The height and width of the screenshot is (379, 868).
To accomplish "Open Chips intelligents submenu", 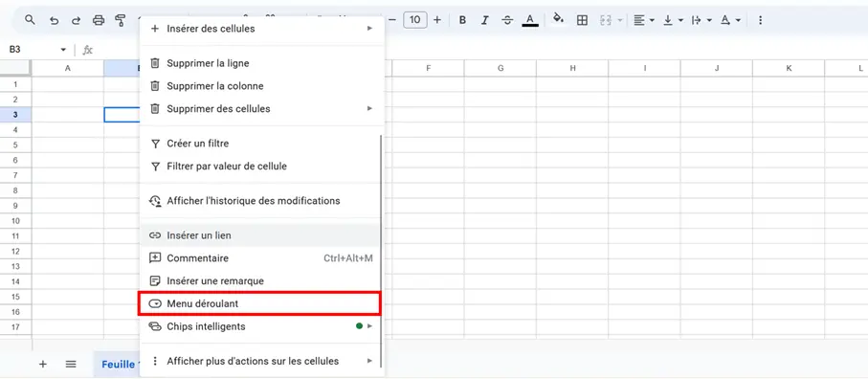I will (x=259, y=326).
